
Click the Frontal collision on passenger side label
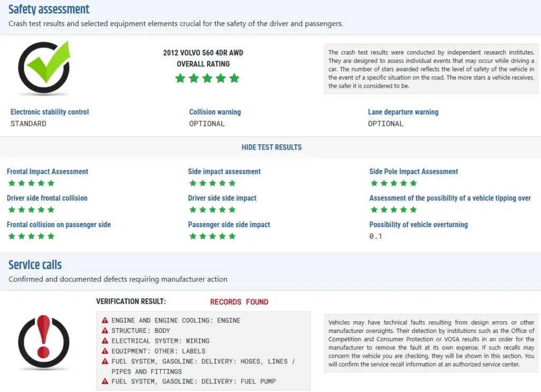[x=59, y=225]
